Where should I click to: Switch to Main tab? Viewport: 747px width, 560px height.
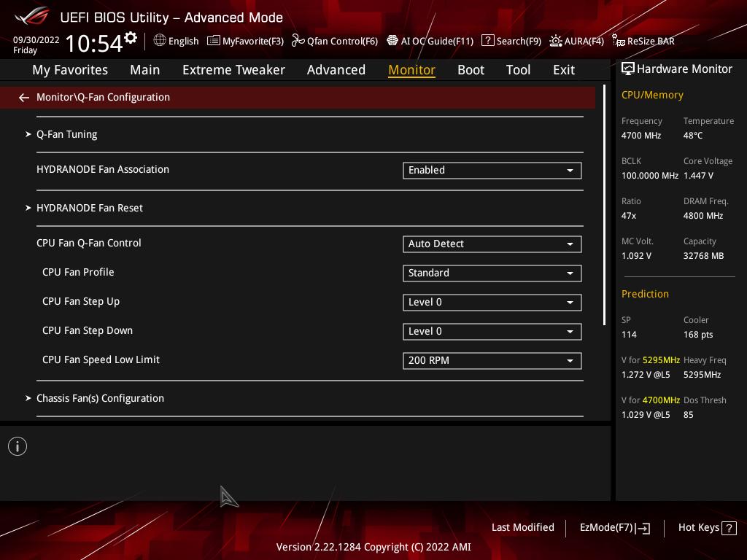pyautogui.click(x=145, y=70)
